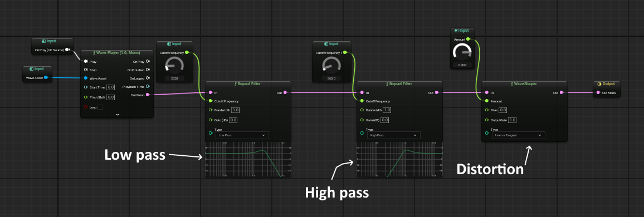This screenshot has height=217, width=644.
Task: Click the Amount pin on the WaveShaper node
Action: coord(487,101)
